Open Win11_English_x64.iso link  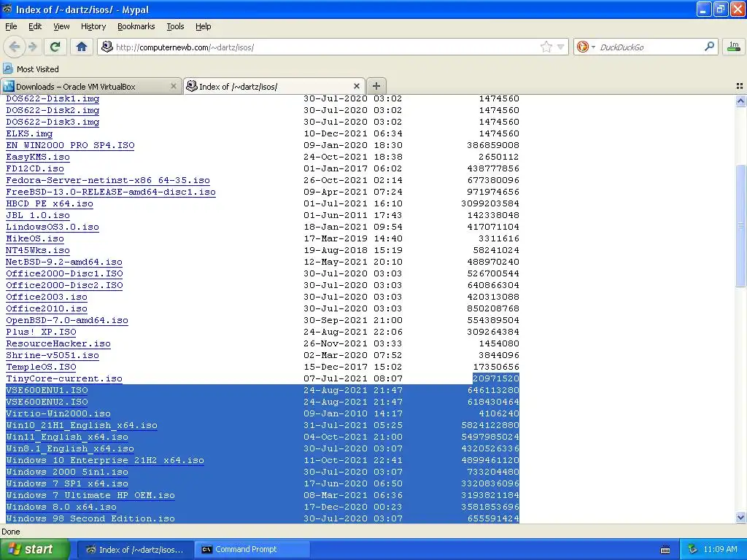coord(66,437)
